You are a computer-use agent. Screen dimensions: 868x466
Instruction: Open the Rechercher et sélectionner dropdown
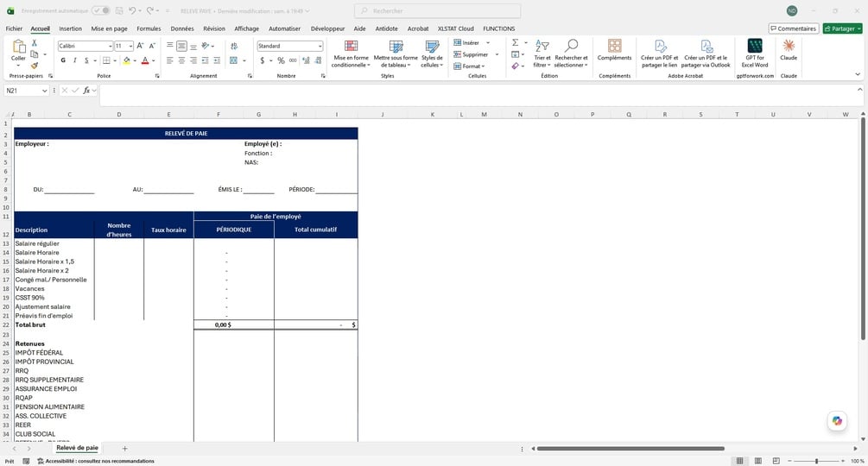point(571,54)
